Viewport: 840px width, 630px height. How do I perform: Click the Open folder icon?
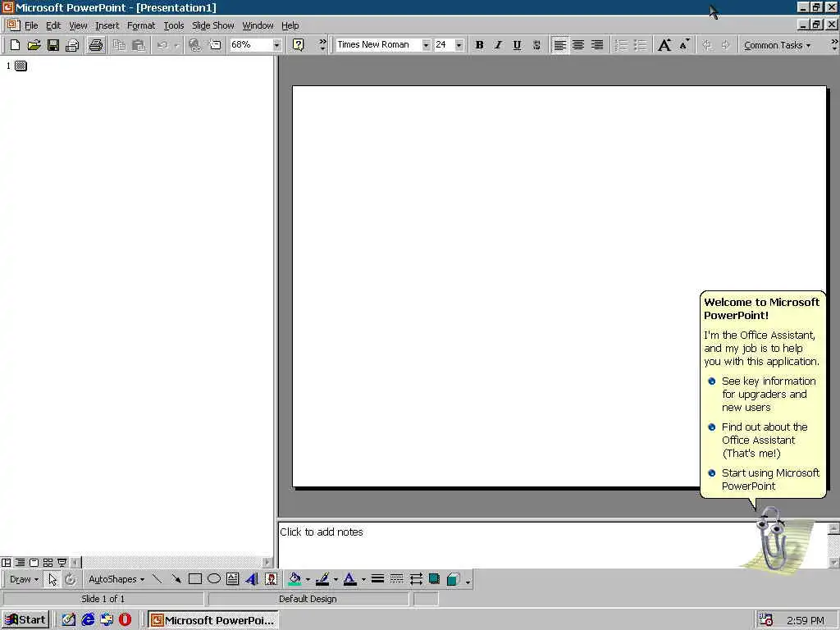pos(34,45)
